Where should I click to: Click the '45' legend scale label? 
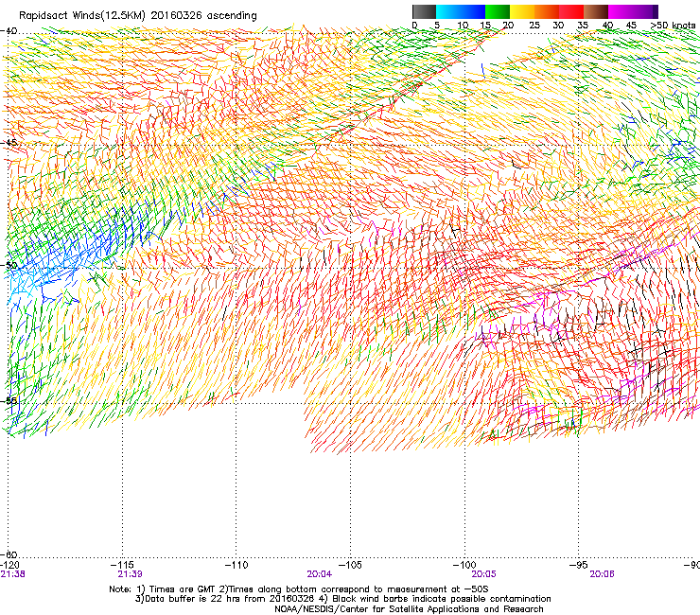click(x=631, y=26)
